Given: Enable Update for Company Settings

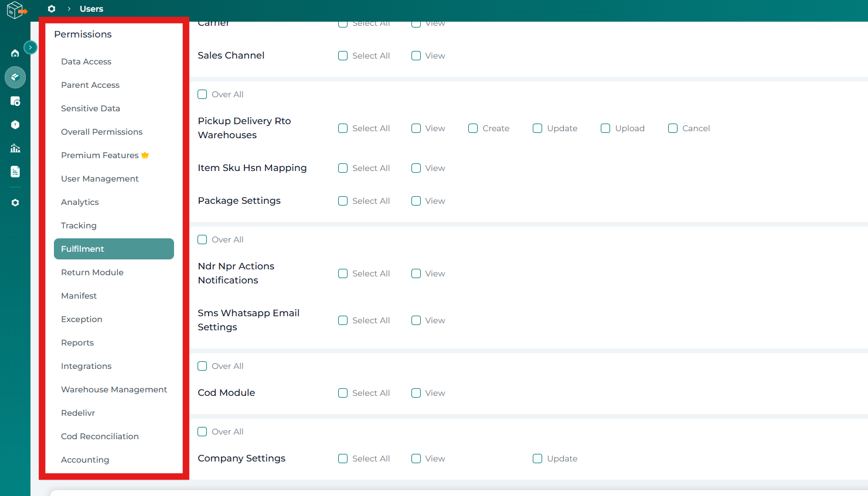Looking at the screenshot, I should [x=537, y=459].
